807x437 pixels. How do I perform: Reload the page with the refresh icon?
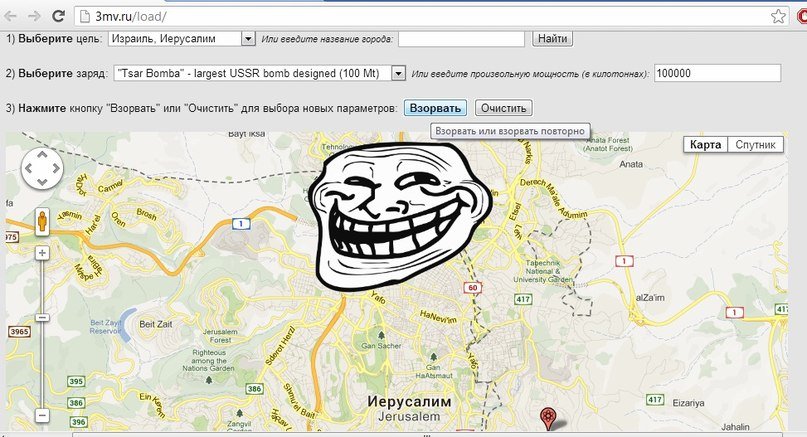59,16
